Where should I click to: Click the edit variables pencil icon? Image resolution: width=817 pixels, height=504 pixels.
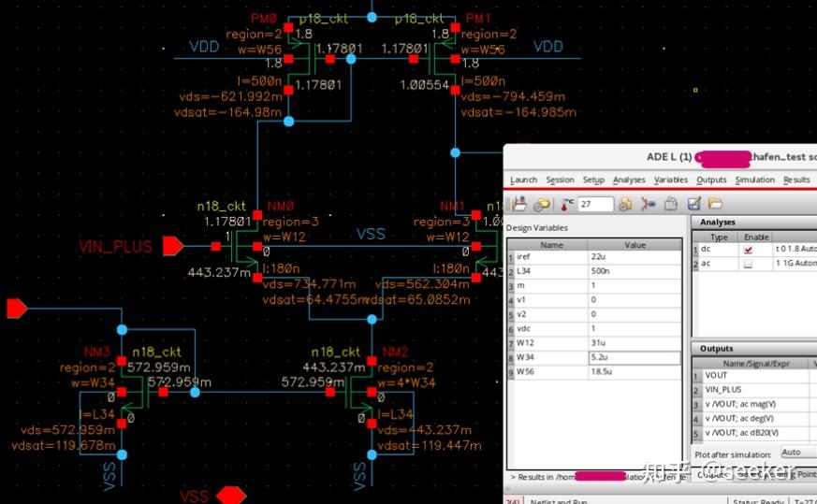point(694,204)
